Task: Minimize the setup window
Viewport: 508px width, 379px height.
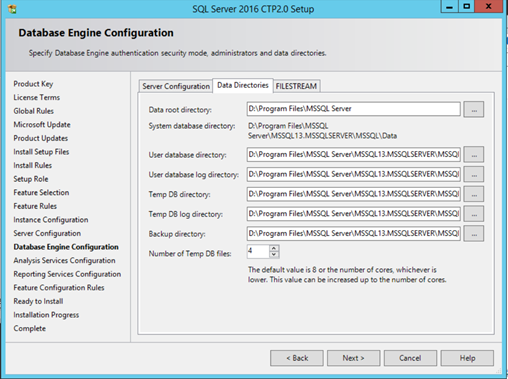Action: (x=449, y=7)
